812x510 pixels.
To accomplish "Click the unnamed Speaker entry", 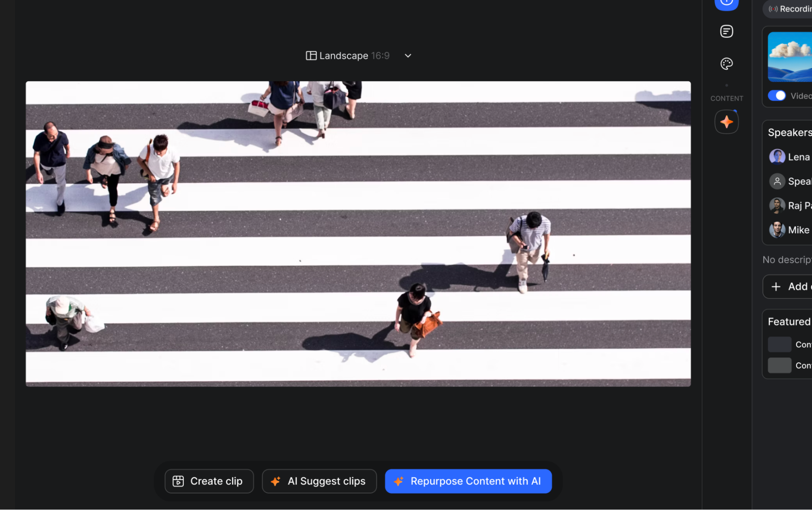I will pyautogui.click(x=790, y=182).
